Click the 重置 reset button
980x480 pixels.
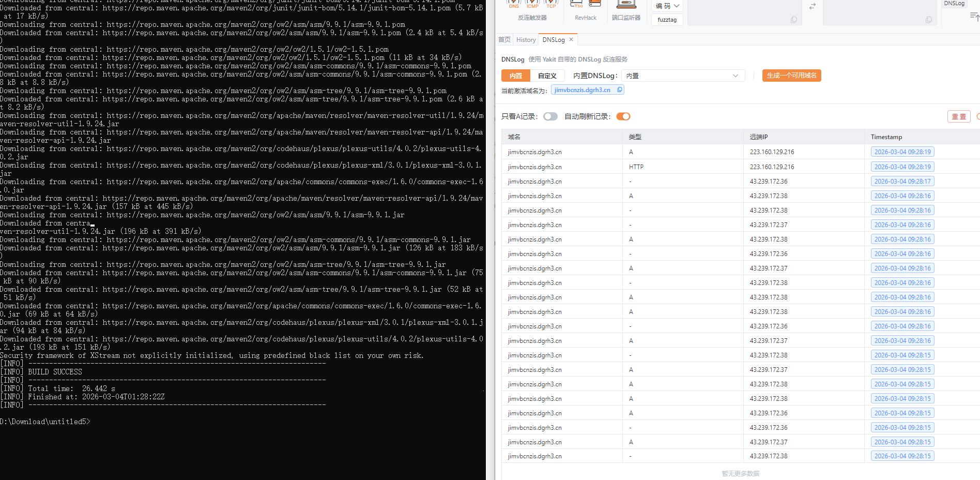(x=959, y=116)
